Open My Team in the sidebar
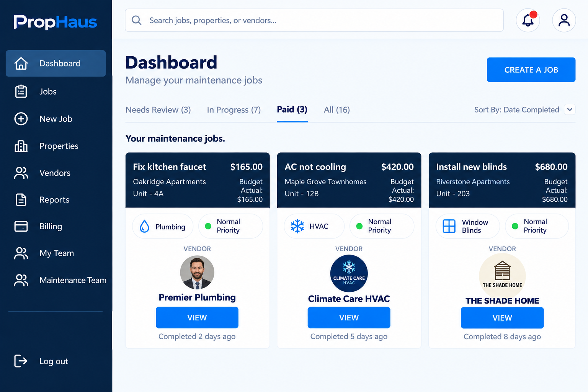Viewport: 588px width, 392px height. click(56, 253)
